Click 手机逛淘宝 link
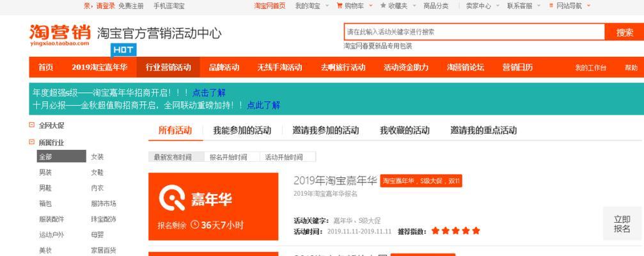The width and height of the screenshot is (644, 256). tap(169, 6)
